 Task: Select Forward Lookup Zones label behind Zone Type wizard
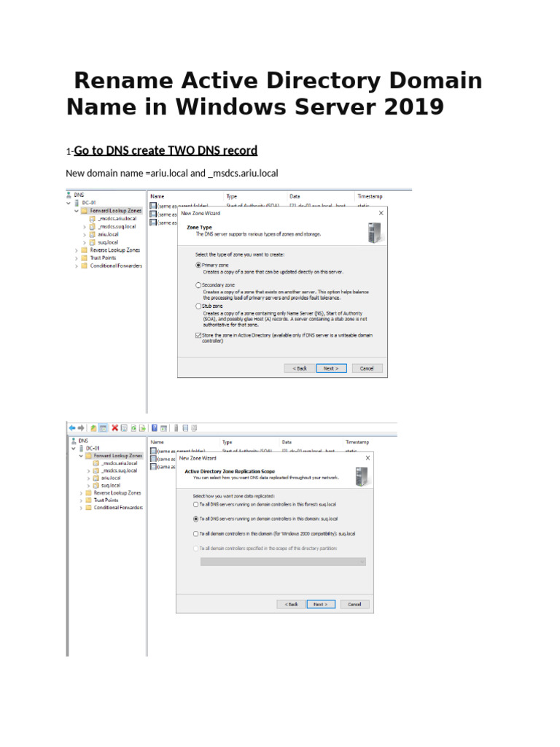[116, 211]
